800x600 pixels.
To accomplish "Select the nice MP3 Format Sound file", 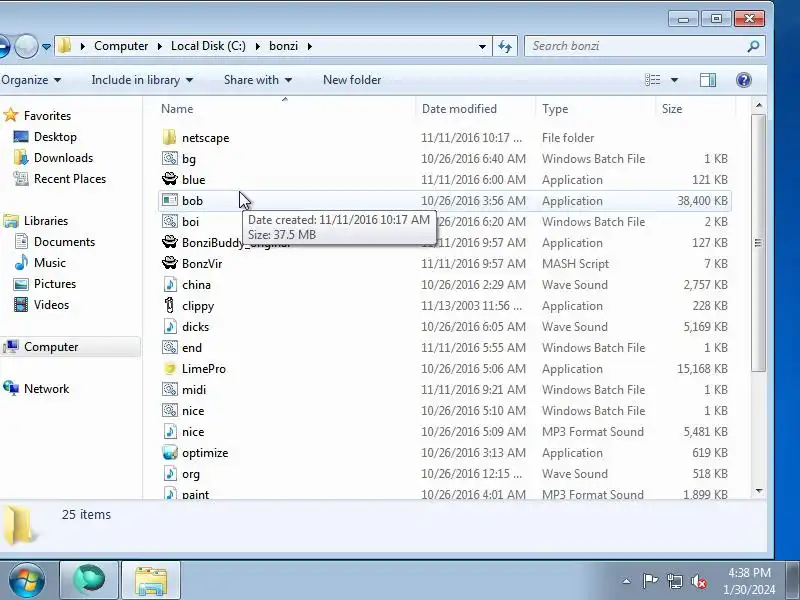I will (x=445, y=432).
